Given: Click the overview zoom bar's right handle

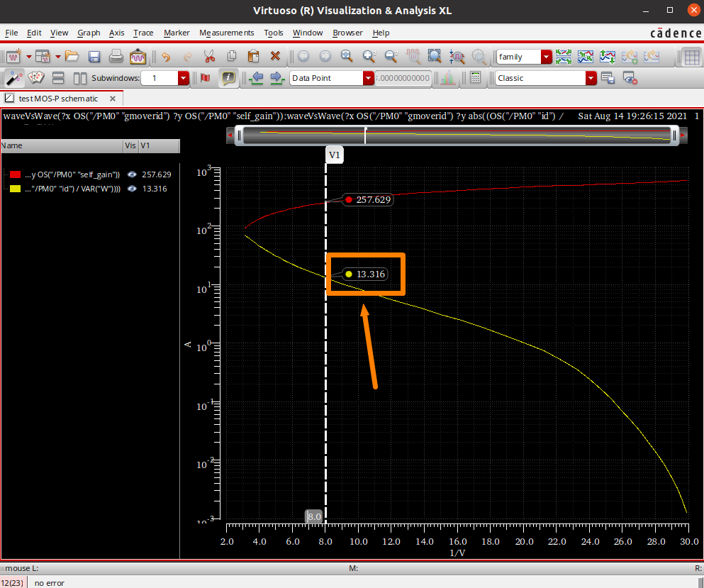Looking at the screenshot, I should tap(674, 135).
